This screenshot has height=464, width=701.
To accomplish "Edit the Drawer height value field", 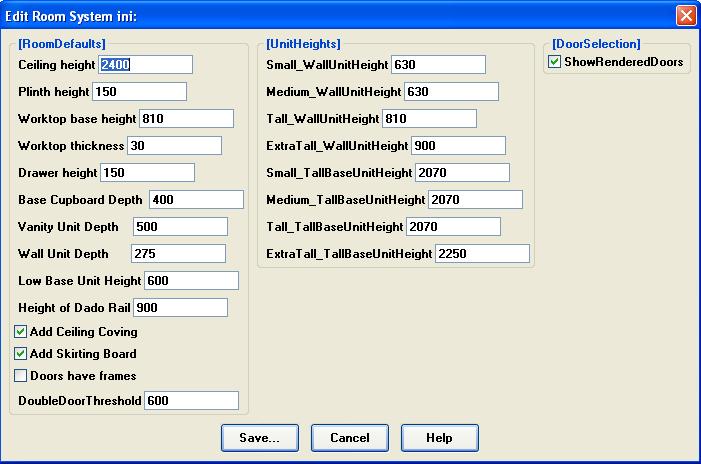I will tap(147, 173).
